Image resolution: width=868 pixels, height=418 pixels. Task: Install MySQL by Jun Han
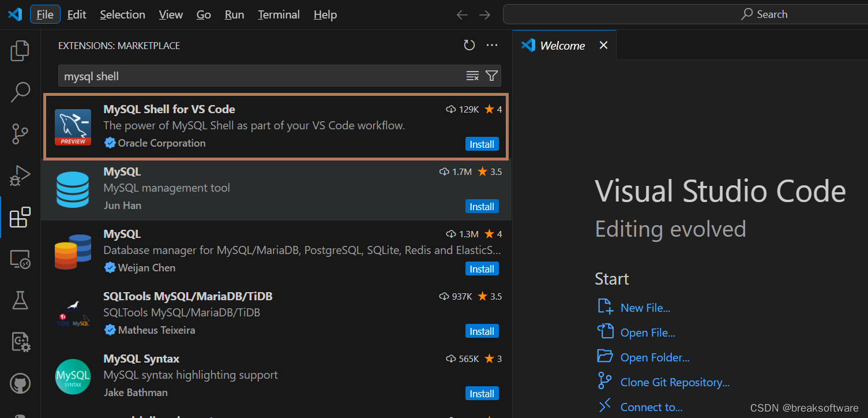tap(482, 207)
